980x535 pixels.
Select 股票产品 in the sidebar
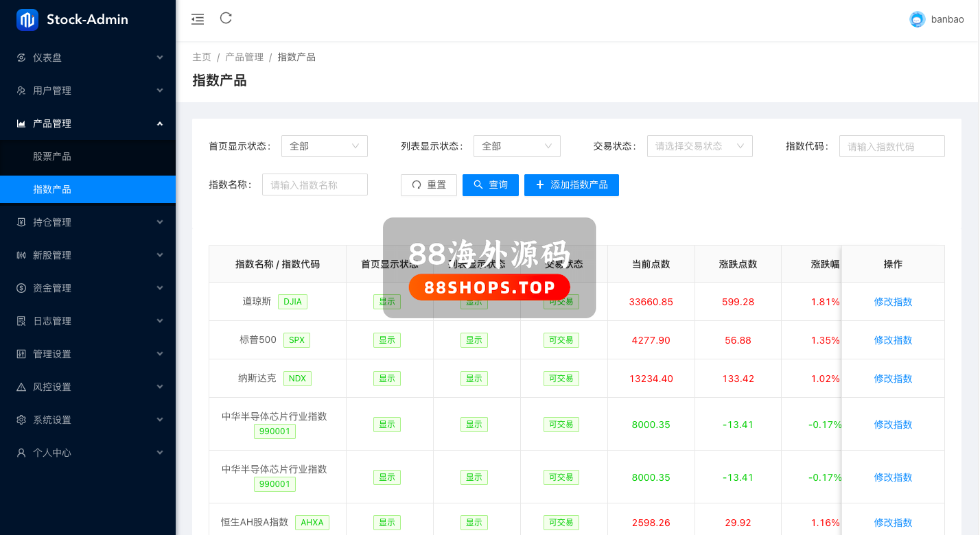[52, 156]
